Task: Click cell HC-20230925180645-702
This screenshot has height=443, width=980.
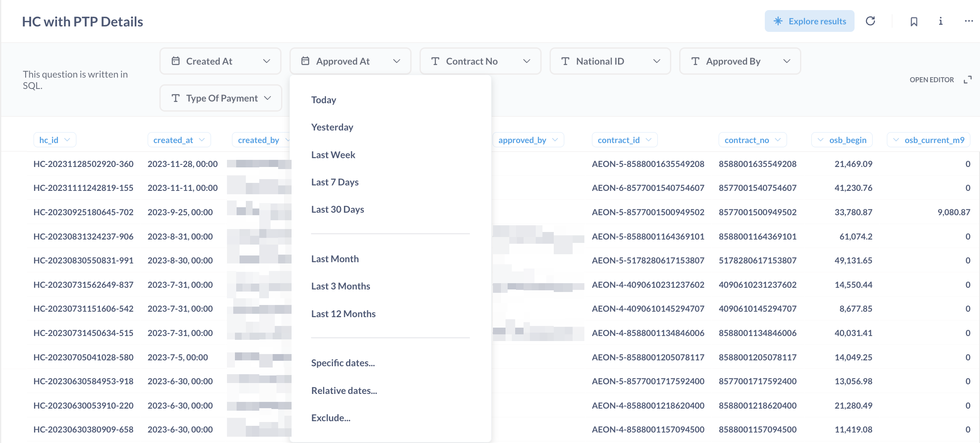Action: tap(83, 212)
